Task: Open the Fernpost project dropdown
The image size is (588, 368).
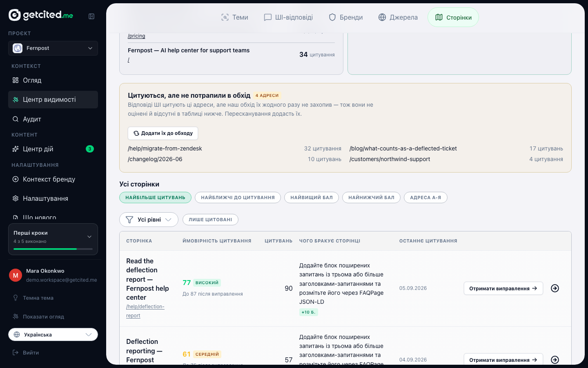Action: [x=53, y=48]
